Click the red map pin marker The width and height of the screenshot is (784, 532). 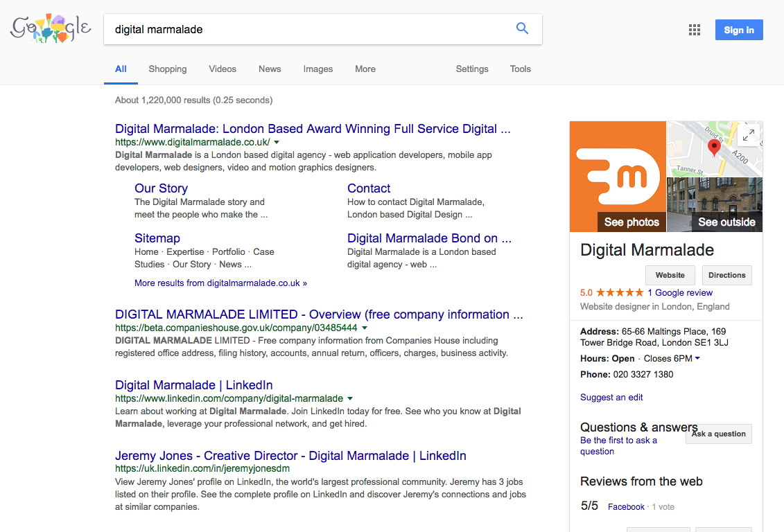713,147
